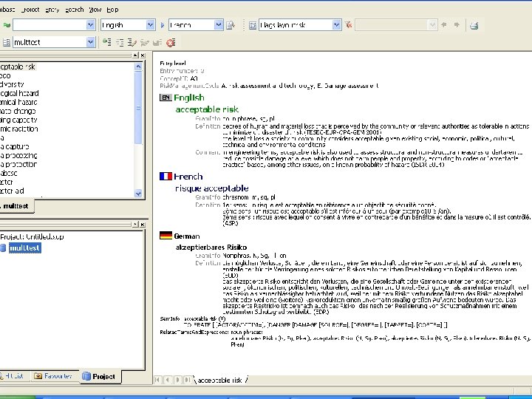Open the French target language dropdown

[219, 25]
